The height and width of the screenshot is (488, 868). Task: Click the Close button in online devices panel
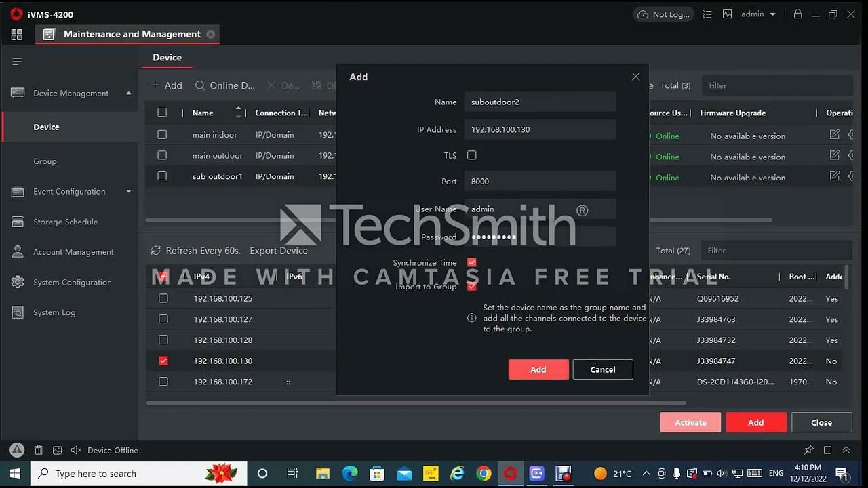point(821,422)
